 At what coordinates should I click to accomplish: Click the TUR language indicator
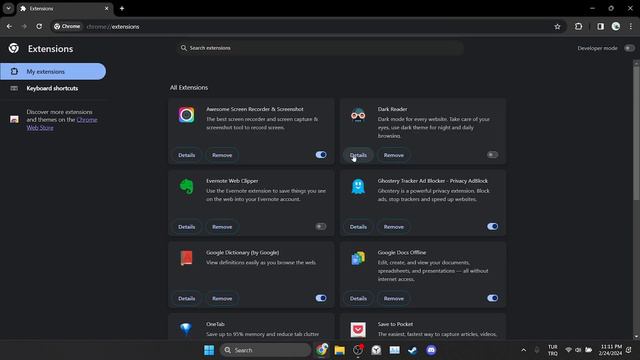553,350
